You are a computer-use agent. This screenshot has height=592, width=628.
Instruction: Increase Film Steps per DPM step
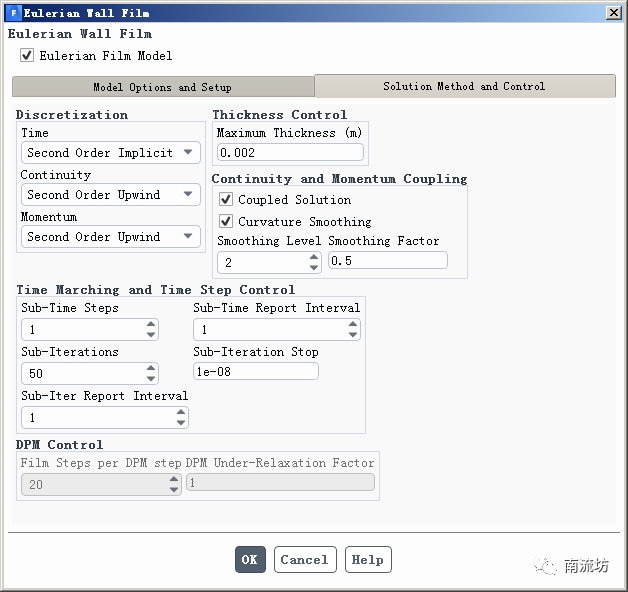[x=174, y=479]
